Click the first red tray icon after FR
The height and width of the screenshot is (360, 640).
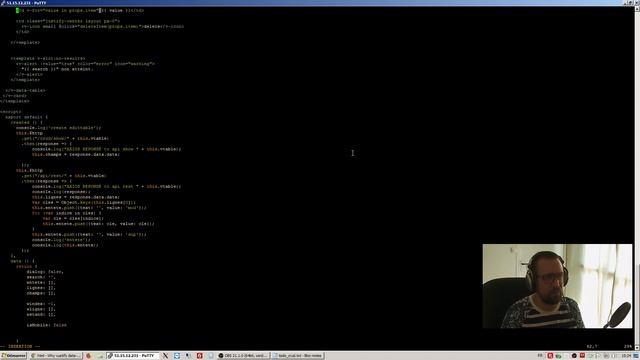(x=550, y=356)
